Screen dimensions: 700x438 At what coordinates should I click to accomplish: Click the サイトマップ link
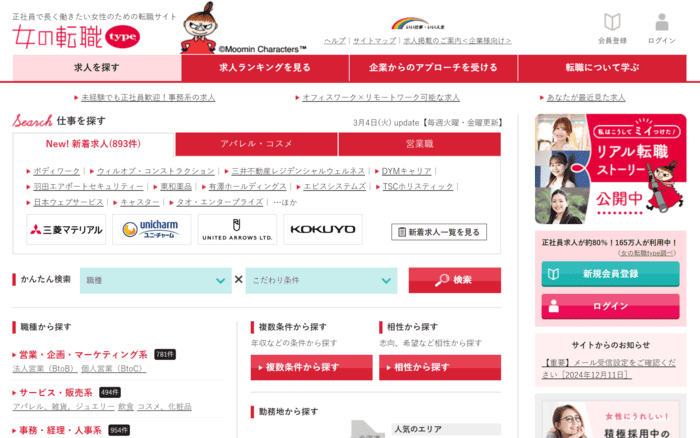point(374,41)
